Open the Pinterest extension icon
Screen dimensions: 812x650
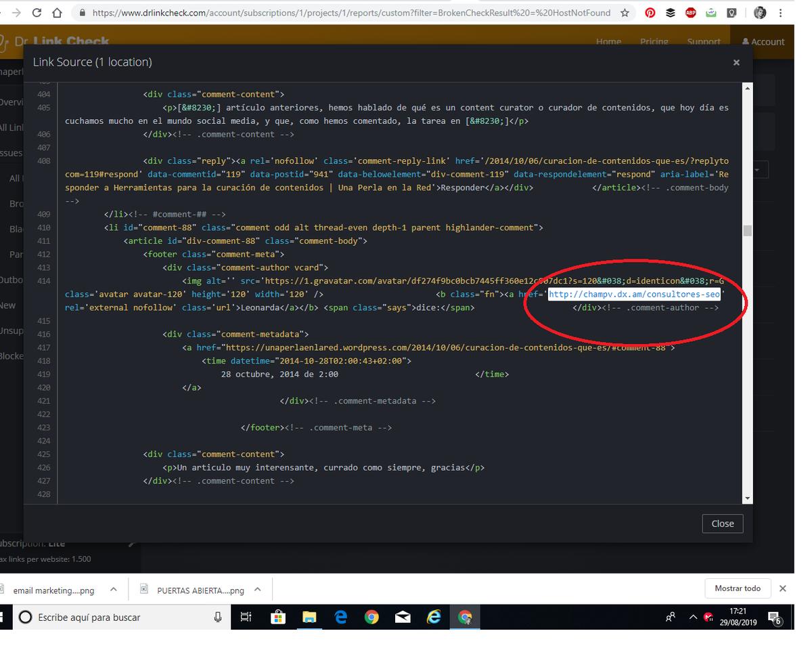650,13
